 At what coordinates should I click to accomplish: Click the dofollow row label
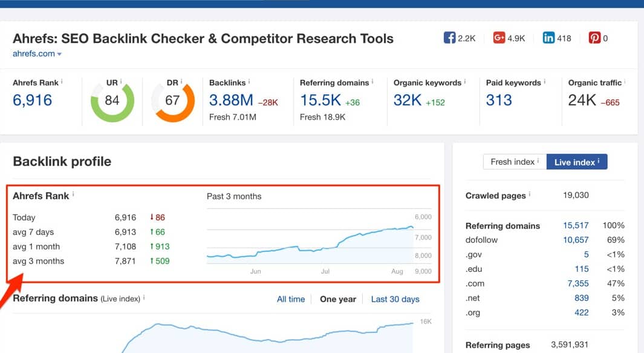coord(481,240)
